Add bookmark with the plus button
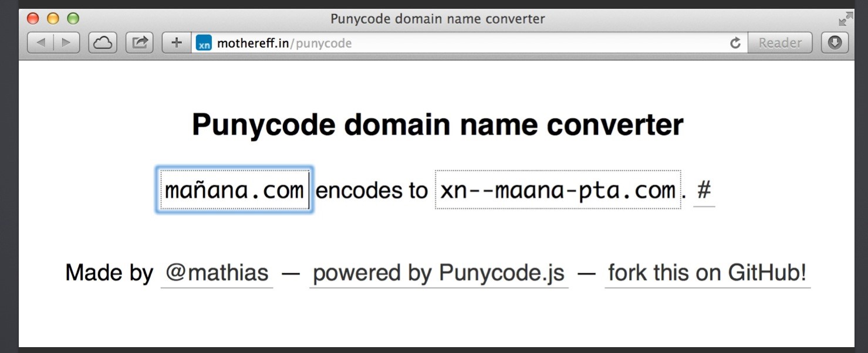868x353 pixels. (x=177, y=43)
